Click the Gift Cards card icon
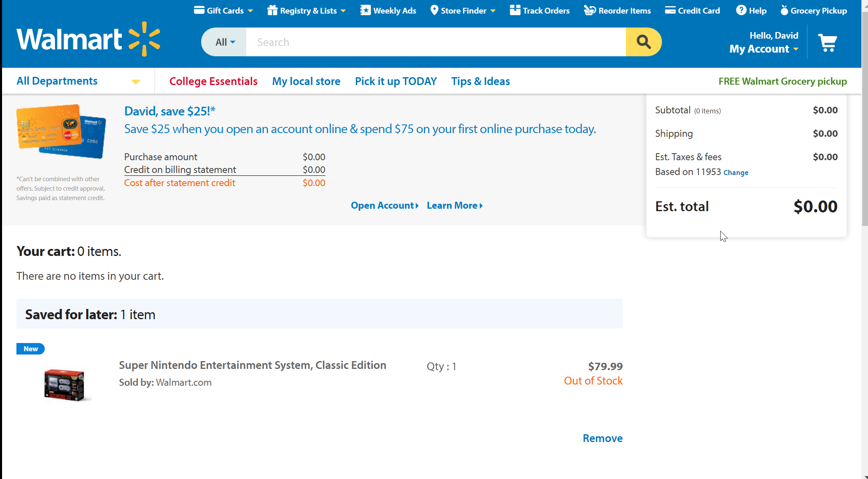The height and width of the screenshot is (479, 868). (x=199, y=10)
